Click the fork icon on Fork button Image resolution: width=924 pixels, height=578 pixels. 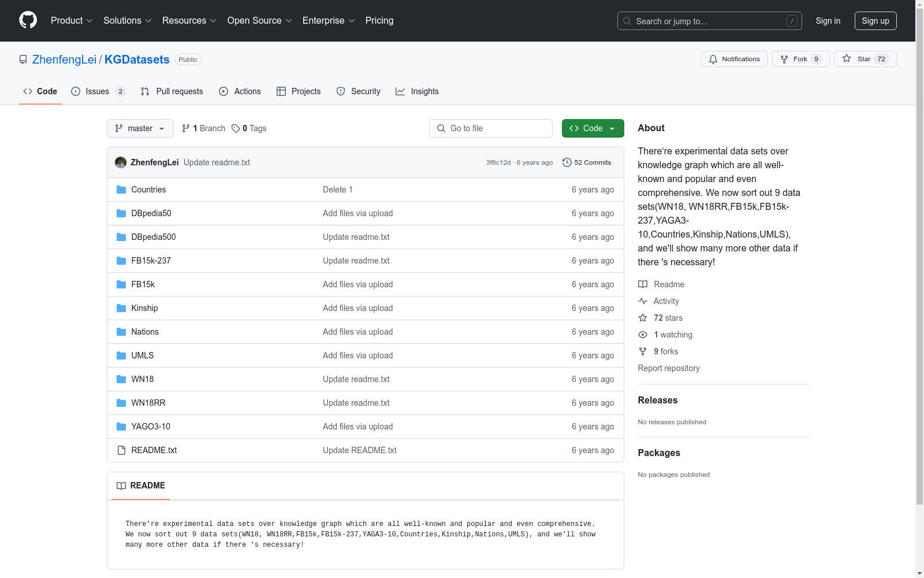784,59
